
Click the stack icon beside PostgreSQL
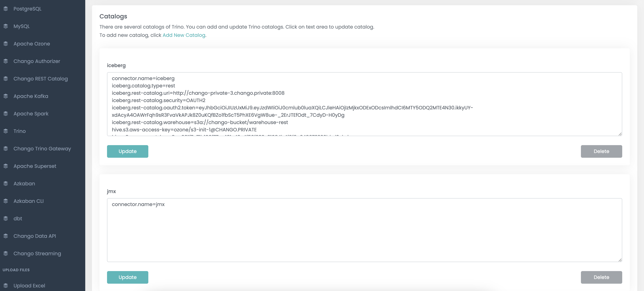6,9
